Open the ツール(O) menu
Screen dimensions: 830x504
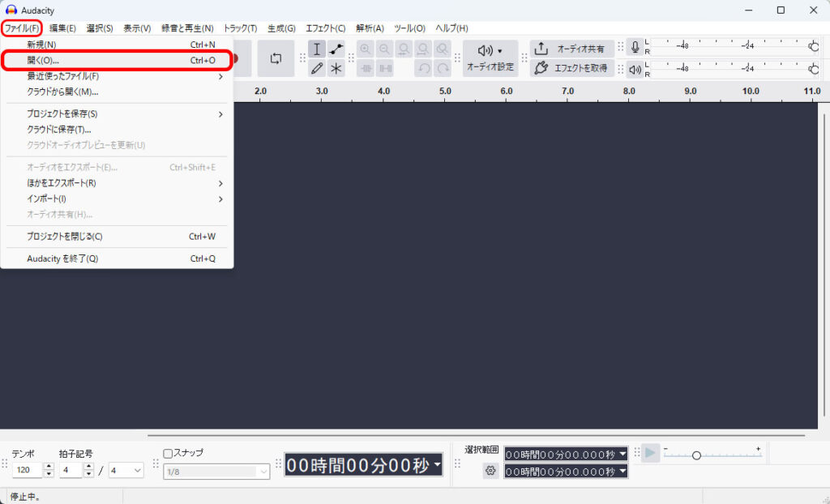pyautogui.click(x=409, y=28)
